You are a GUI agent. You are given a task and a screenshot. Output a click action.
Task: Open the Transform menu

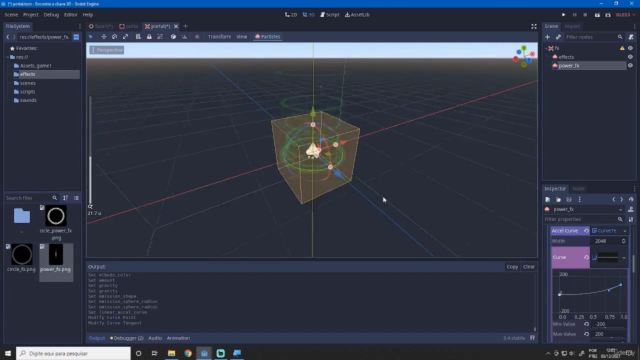pyautogui.click(x=219, y=37)
